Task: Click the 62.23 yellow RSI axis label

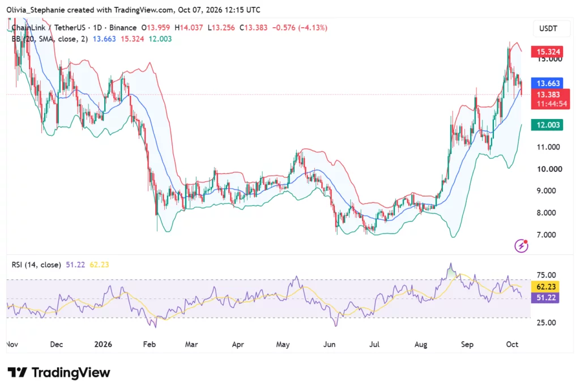Action: [x=545, y=287]
